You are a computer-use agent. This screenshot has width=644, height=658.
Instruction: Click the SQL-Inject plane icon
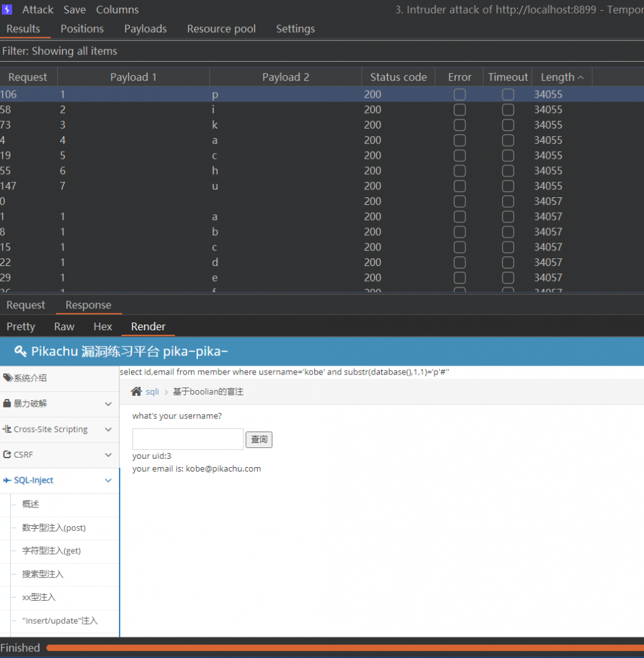(8, 480)
